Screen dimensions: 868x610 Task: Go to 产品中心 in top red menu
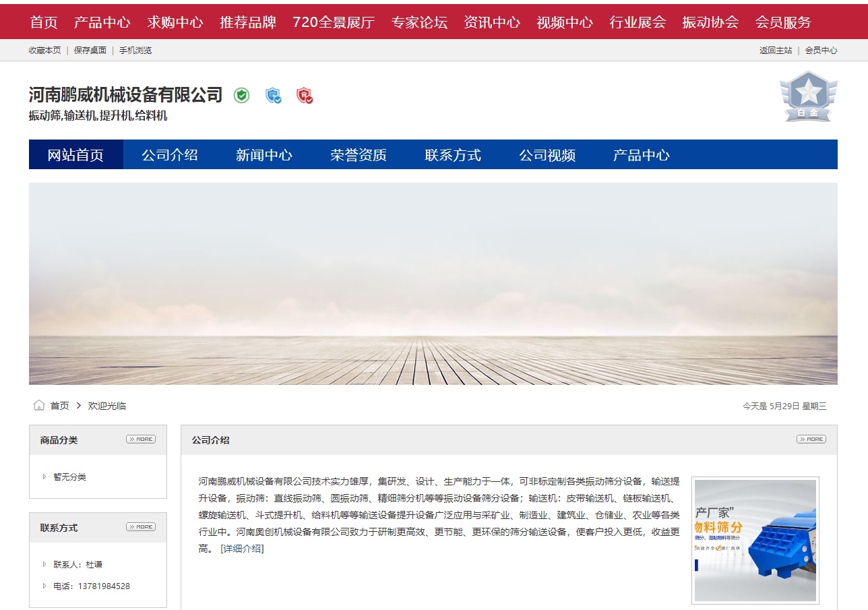(x=102, y=22)
